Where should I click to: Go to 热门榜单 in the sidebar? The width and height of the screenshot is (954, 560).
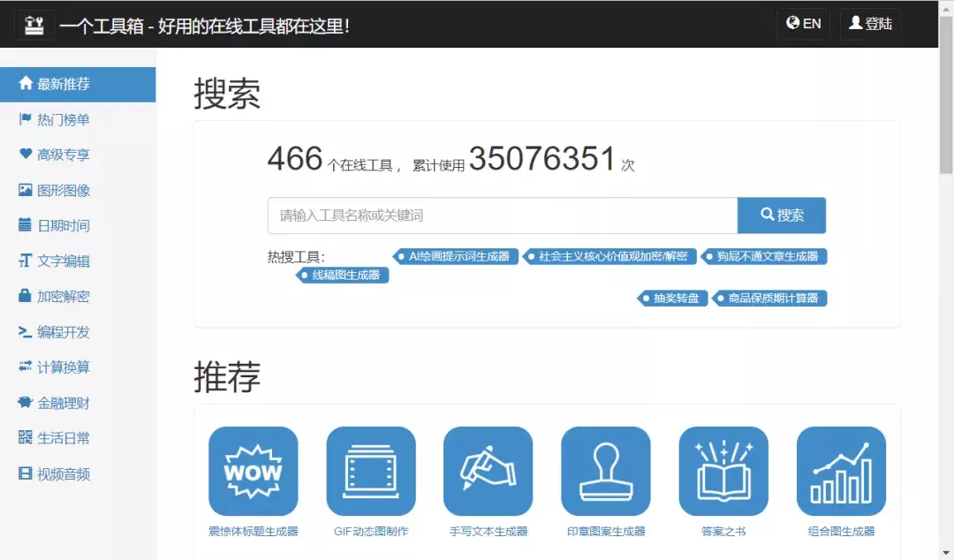point(63,119)
